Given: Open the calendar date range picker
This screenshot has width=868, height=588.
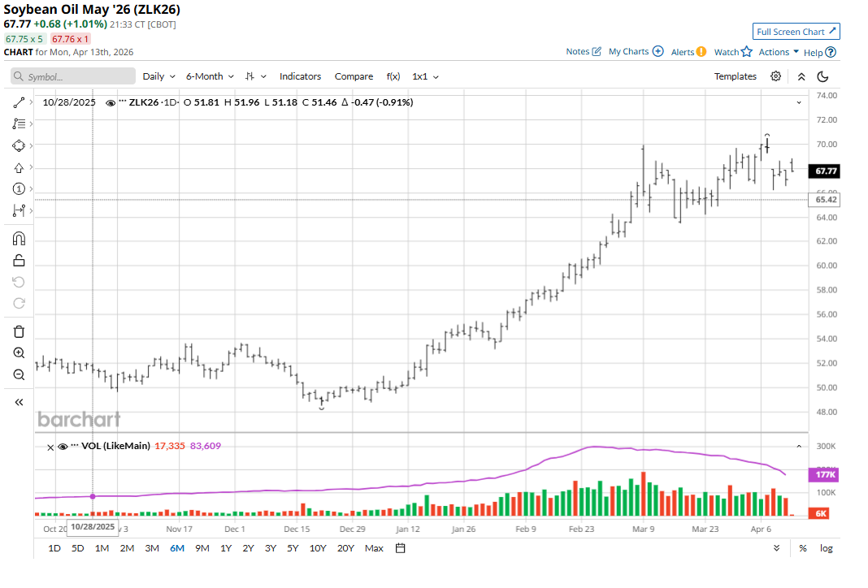Looking at the screenshot, I should pyautogui.click(x=401, y=548).
